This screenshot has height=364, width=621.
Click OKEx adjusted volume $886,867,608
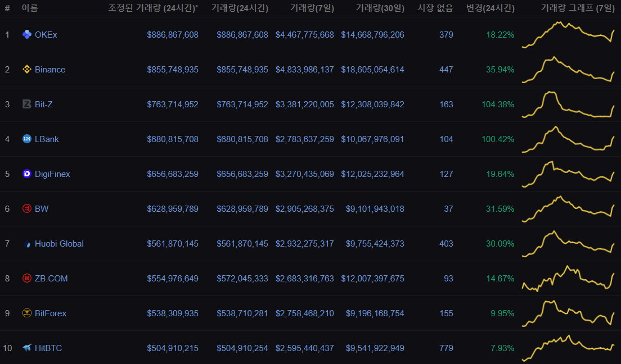[173, 35]
